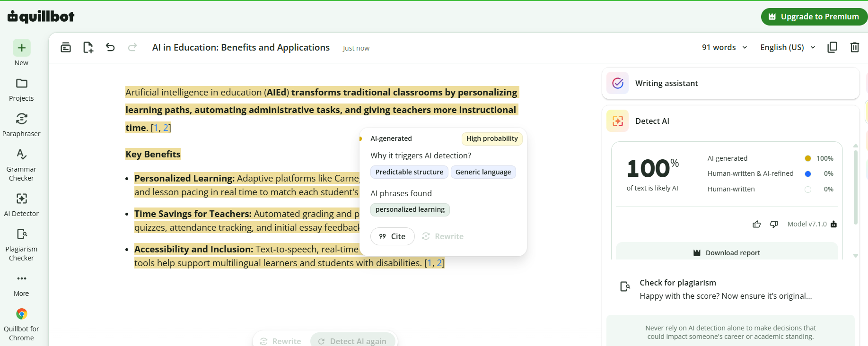The image size is (868, 346).
Task: Create a New document in sidebar
Action: pos(21,53)
